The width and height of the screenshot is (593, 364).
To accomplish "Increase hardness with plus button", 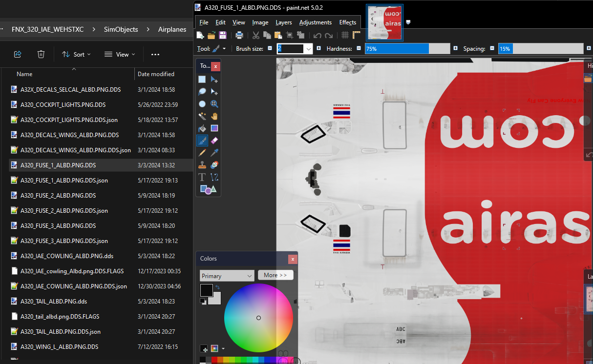I will coord(455,49).
